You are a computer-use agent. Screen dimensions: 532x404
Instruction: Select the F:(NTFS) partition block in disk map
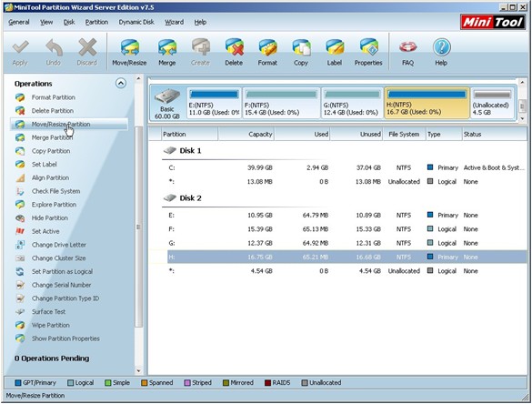point(281,103)
